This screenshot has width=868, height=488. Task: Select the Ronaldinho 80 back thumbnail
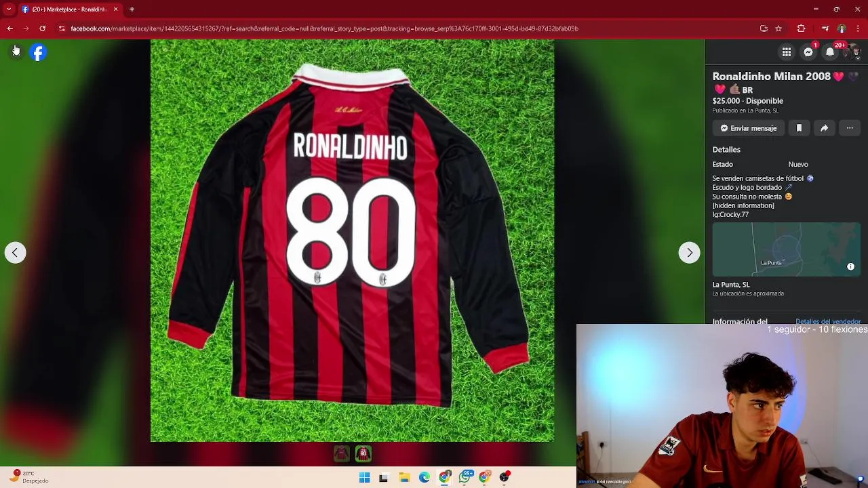pyautogui.click(x=363, y=453)
